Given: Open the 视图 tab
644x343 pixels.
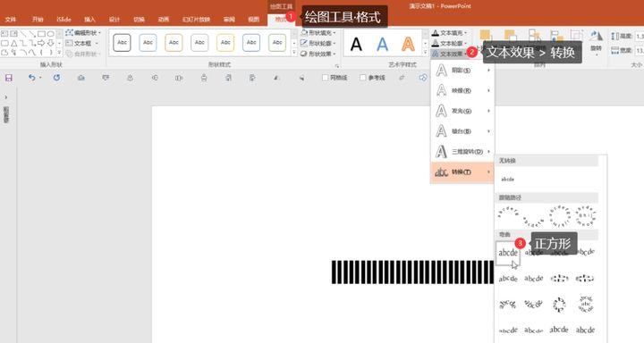Looking at the screenshot, I should coord(253,20).
